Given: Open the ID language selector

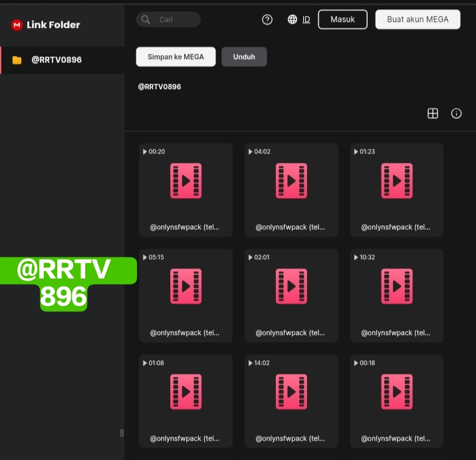Looking at the screenshot, I should pos(306,19).
